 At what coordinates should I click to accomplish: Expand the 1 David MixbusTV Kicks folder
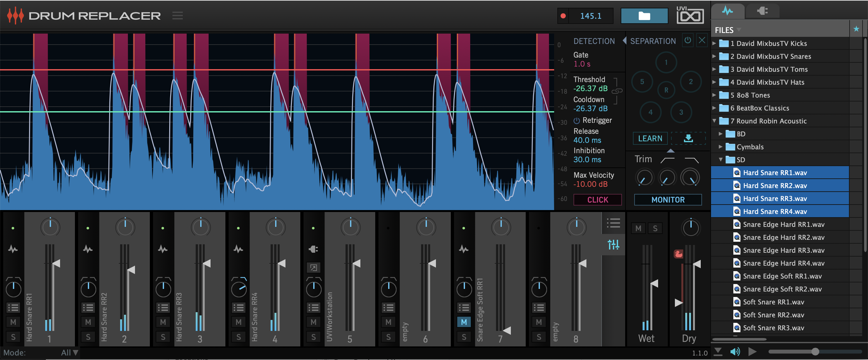pyautogui.click(x=714, y=43)
